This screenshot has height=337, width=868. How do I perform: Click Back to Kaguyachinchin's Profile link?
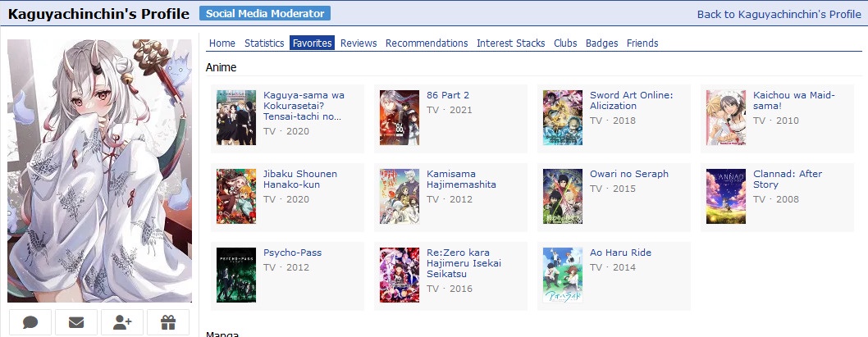pos(779,15)
